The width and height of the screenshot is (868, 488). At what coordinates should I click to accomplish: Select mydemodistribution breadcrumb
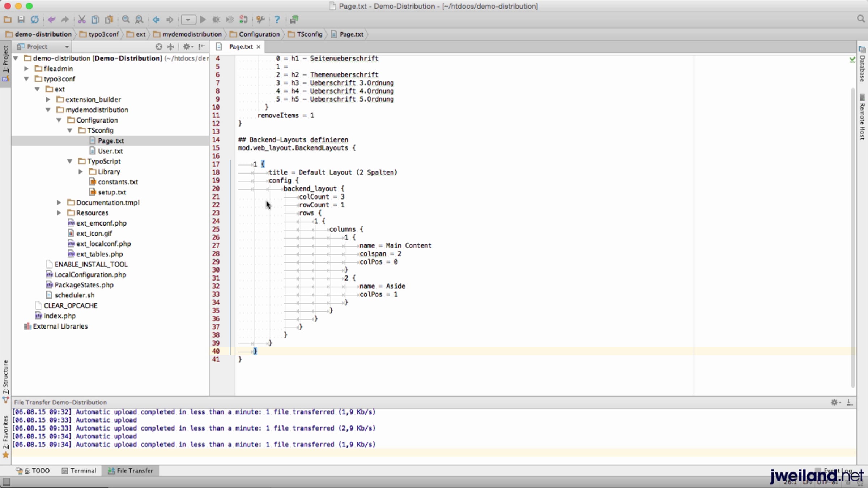coord(187,34)
